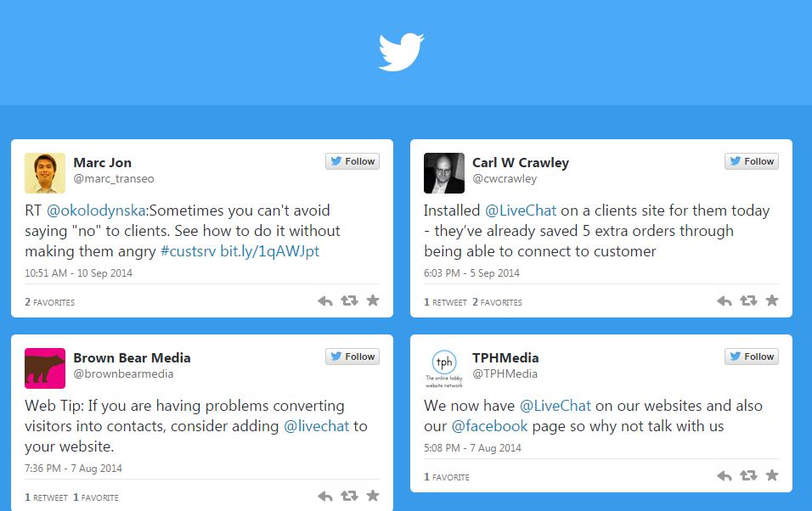Click the @facebook link in TPHMedia's tweet
Viewport: 812px width, 511px height.
pos(490,426)
